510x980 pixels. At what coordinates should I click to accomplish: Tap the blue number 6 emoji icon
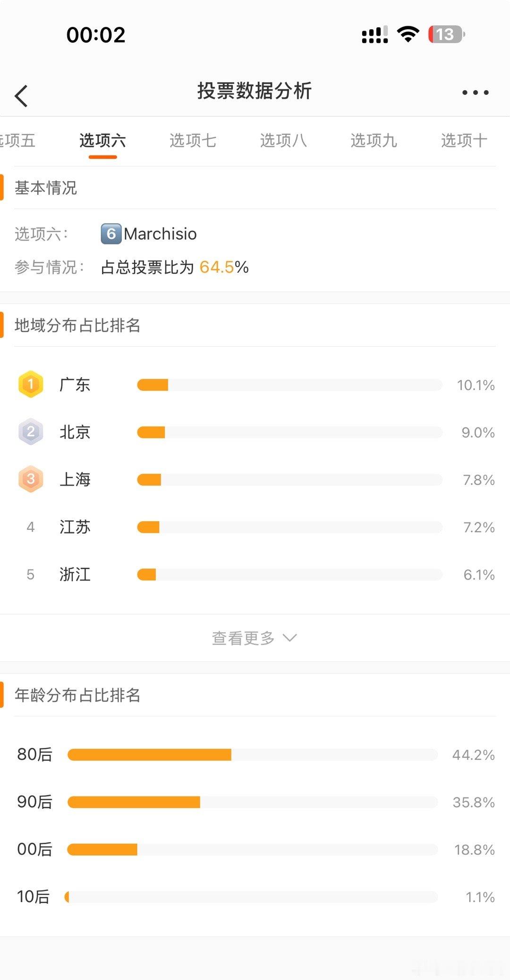(111, 234)
